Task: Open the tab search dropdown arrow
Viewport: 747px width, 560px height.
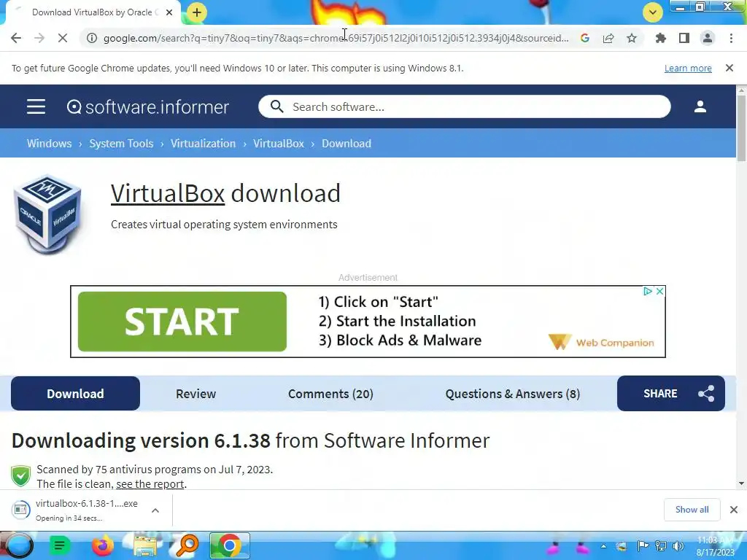Action: (x=653, y=12)
